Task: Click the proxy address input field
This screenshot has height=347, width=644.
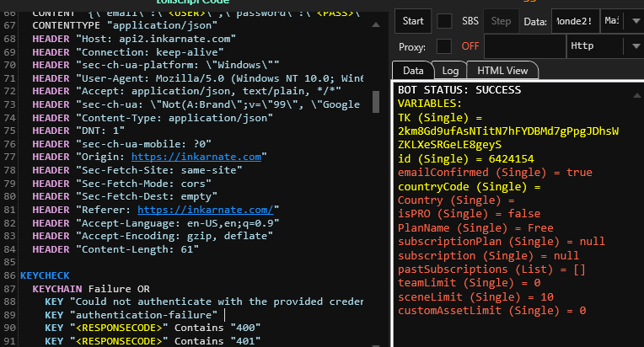Action: 525,46
